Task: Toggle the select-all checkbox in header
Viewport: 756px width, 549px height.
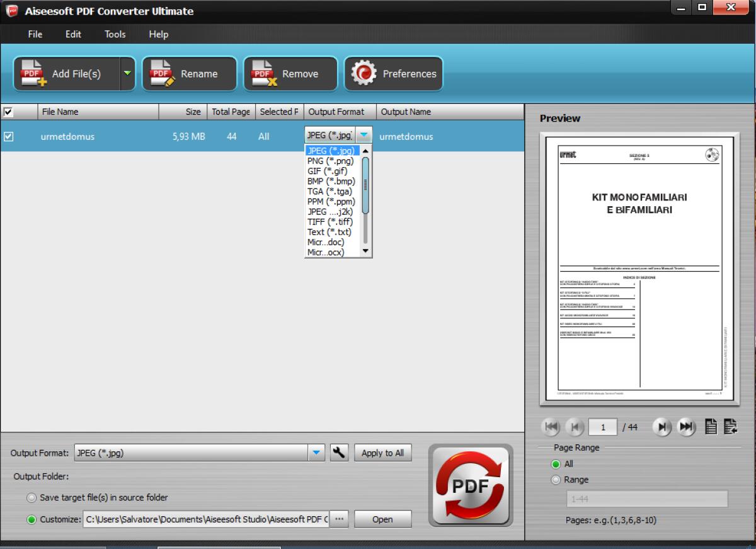Action: click(7, 111)
